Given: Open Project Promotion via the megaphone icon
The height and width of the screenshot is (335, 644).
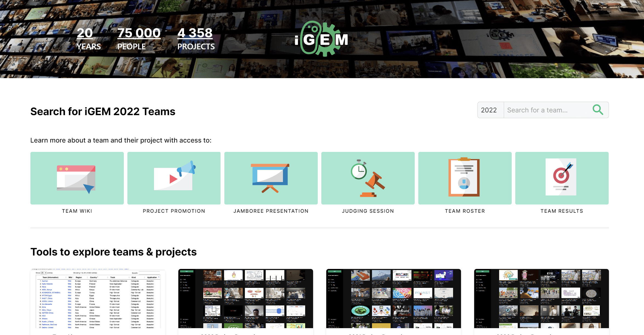Looking at the screenshot, I should click(x=174, y=178).
